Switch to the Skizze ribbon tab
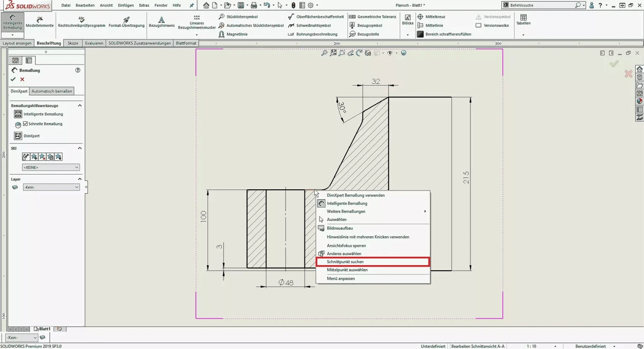Viewport: 644px width, 349px height. click(x=73, y=43)
